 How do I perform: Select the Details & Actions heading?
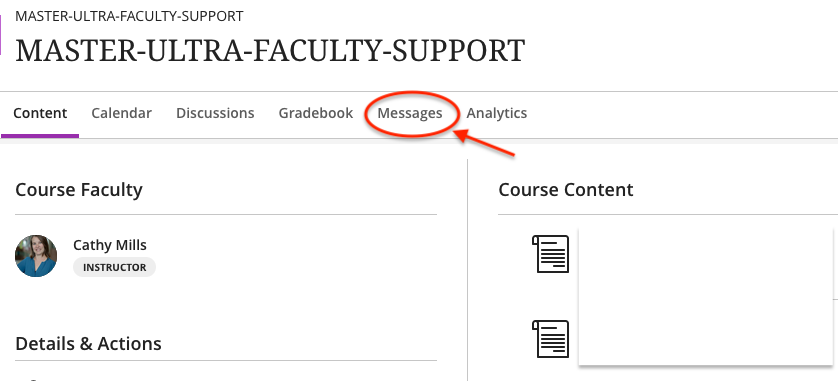88,344
